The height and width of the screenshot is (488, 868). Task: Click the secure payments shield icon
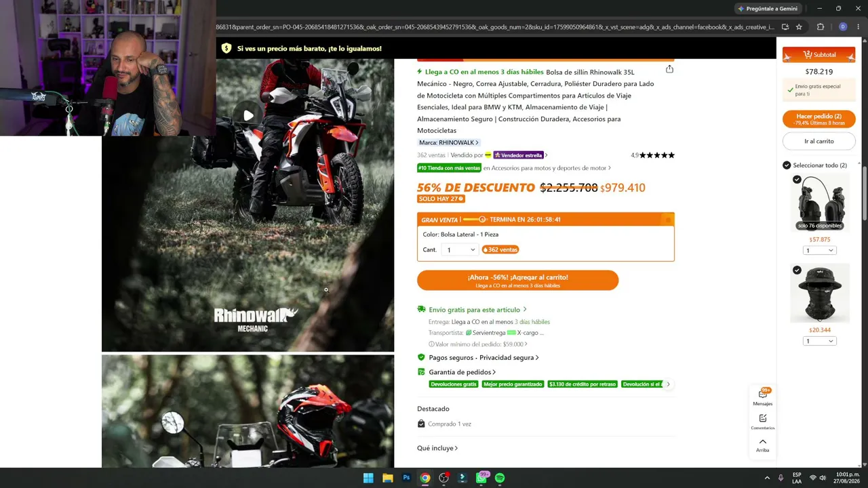(x=421, y=357)
